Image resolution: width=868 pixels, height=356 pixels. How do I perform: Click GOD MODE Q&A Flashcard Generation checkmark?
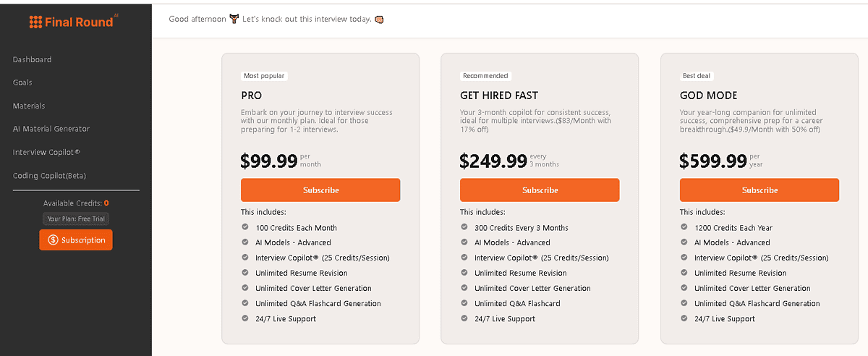(684, 303)
